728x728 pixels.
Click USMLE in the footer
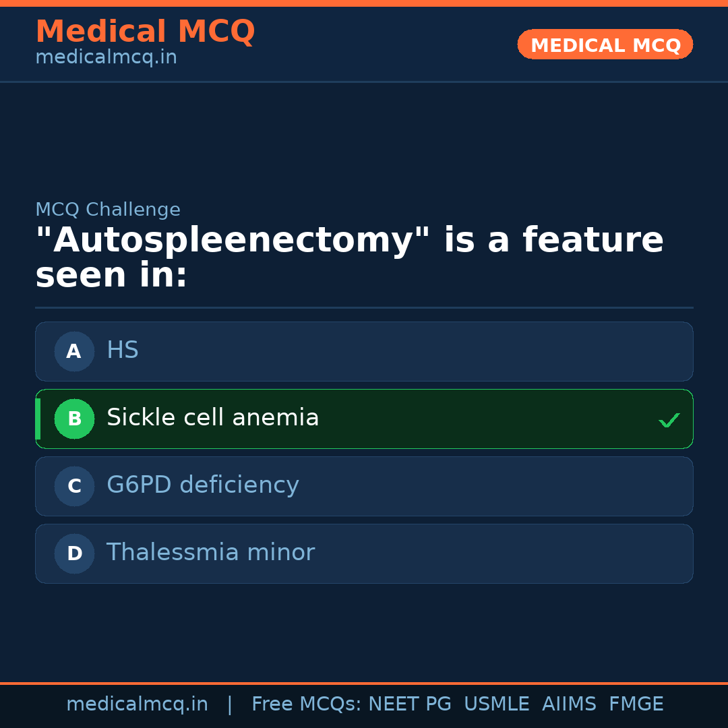(x=496, y=704)
